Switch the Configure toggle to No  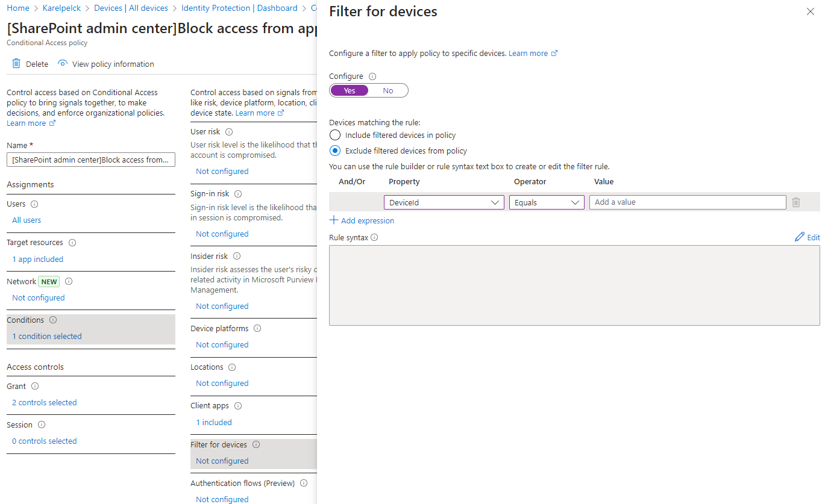(388, 91)
